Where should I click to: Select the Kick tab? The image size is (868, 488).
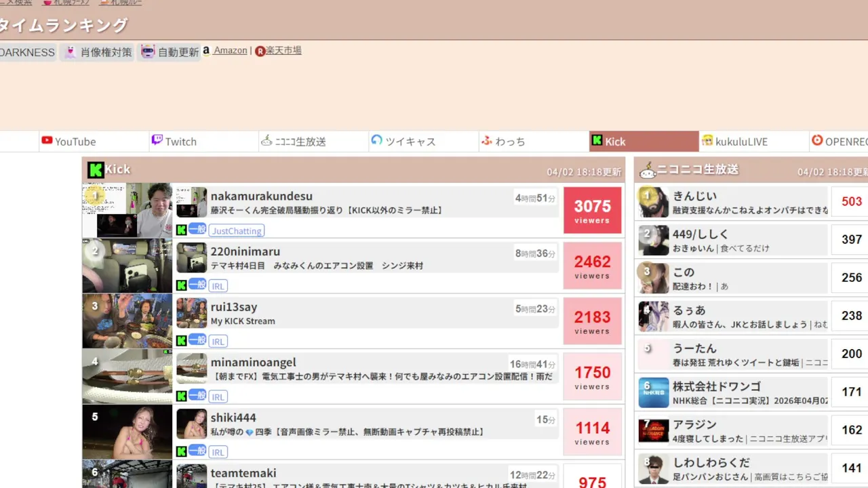coord(644,141)
